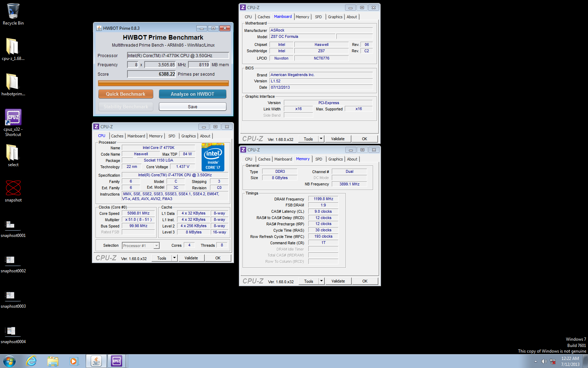Click the Frequency field showing 3,505.85
The image size is (588, 368).
160,64
